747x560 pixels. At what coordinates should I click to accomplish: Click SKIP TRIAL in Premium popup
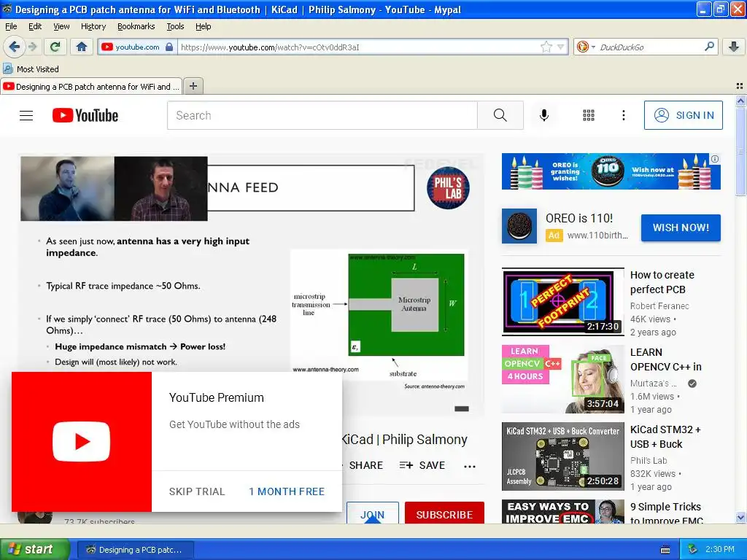coord(197,491)
